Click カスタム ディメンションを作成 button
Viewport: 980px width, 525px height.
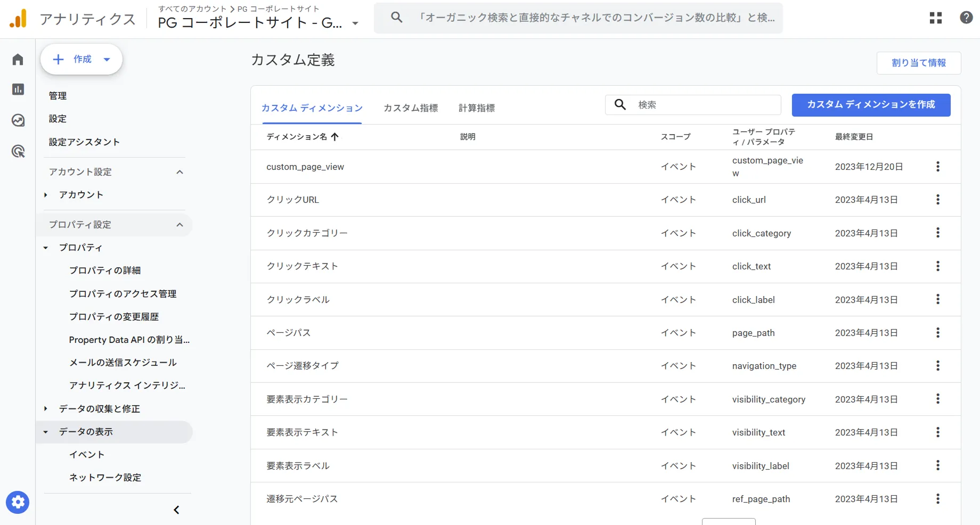pos(871,105)
